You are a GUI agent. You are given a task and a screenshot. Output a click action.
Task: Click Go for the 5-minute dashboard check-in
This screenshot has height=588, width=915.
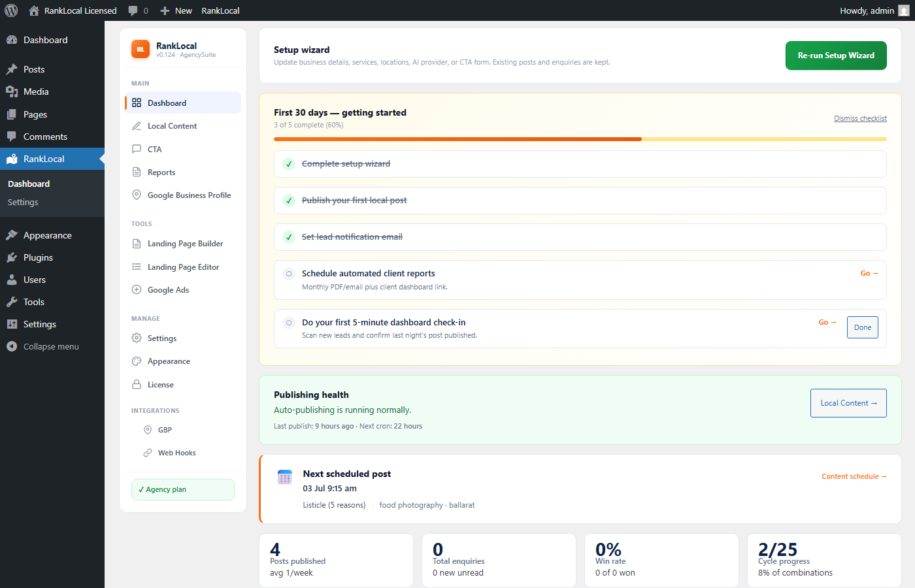pos(827,322)
